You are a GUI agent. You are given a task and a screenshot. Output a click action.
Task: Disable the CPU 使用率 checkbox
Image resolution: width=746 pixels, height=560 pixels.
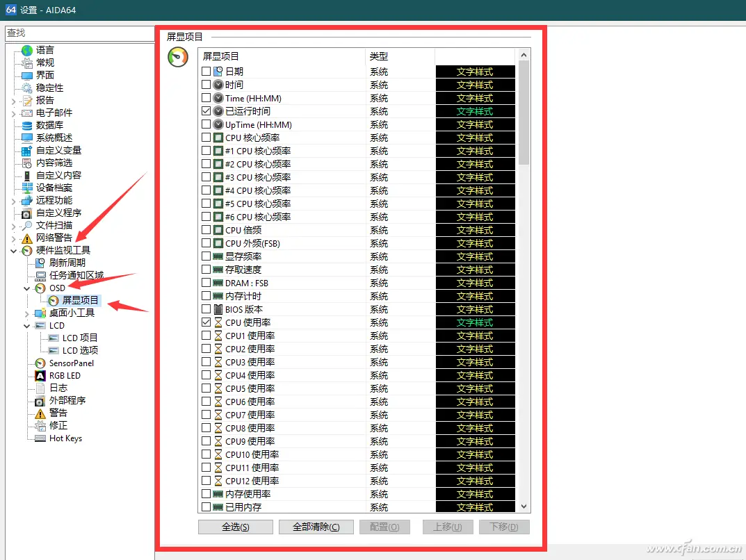point(206,322)
